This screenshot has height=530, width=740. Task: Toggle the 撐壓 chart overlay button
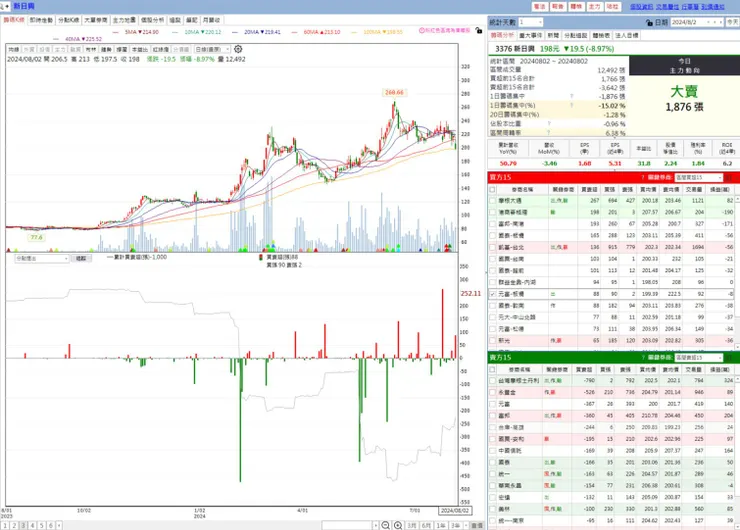tap(122, 49)
